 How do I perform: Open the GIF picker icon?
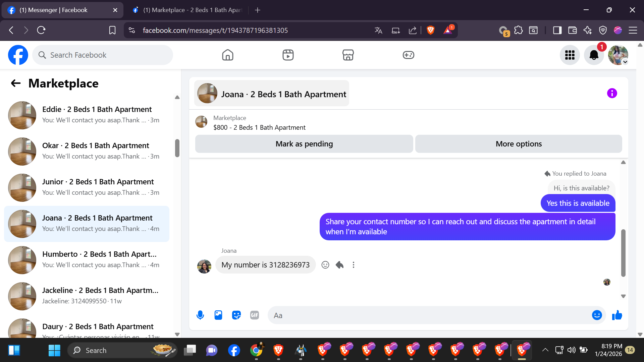(255, 315)
